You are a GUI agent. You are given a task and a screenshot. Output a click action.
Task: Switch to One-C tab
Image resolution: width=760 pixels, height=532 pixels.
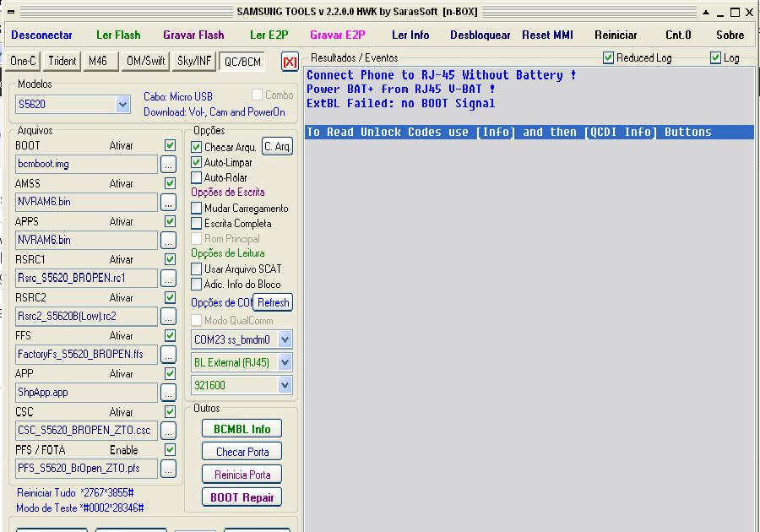click(23, 61)
